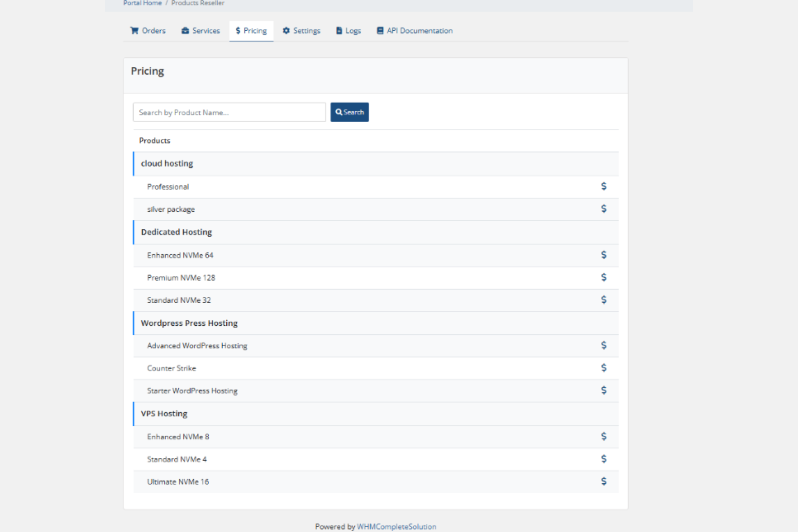798x532 pixels.
Task: Click the dollar icon for Standard NVMe 32
Action: point(603,300)
